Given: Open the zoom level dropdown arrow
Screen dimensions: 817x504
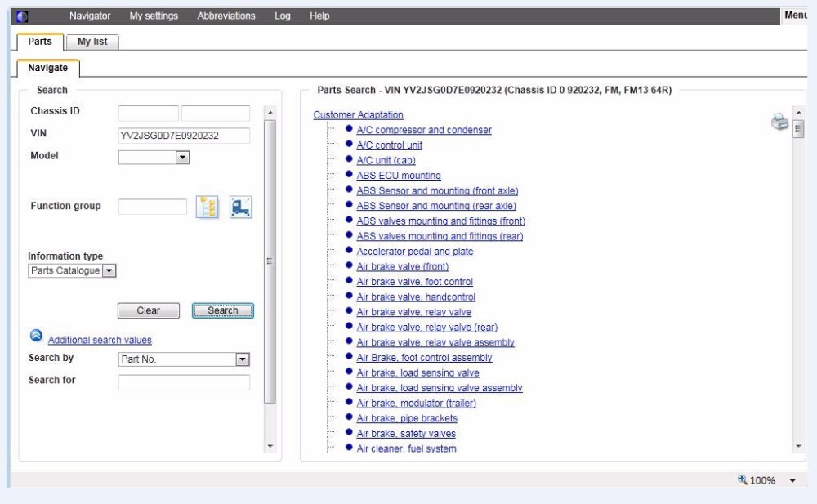Looking at the screenshot, I should point(792,480).
